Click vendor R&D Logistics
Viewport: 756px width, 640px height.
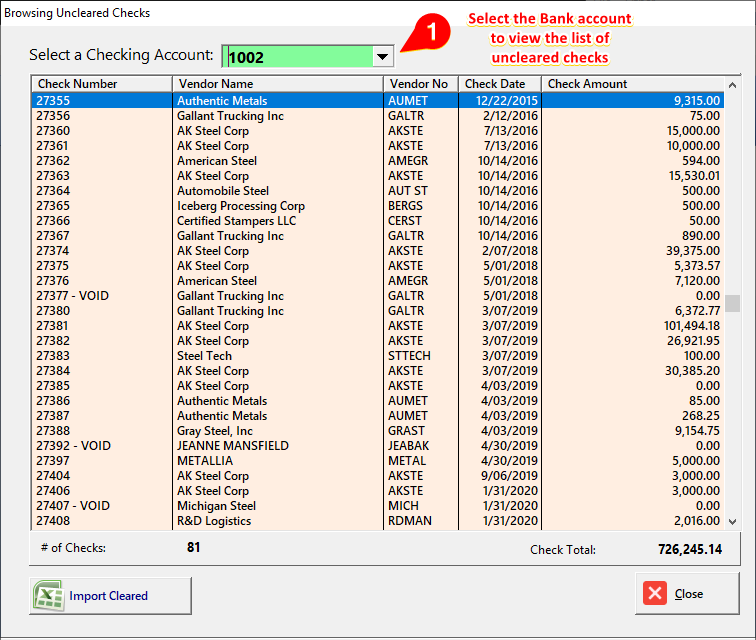(214, 521)
